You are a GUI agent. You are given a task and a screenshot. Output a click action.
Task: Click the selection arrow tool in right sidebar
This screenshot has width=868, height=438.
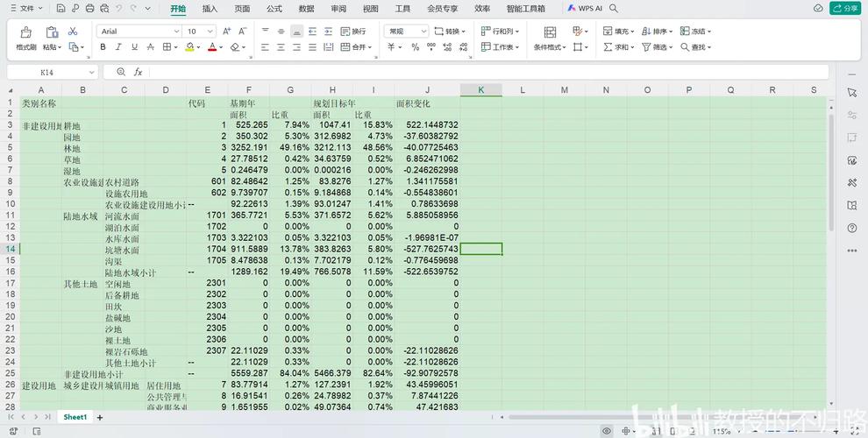pos(852,92)
